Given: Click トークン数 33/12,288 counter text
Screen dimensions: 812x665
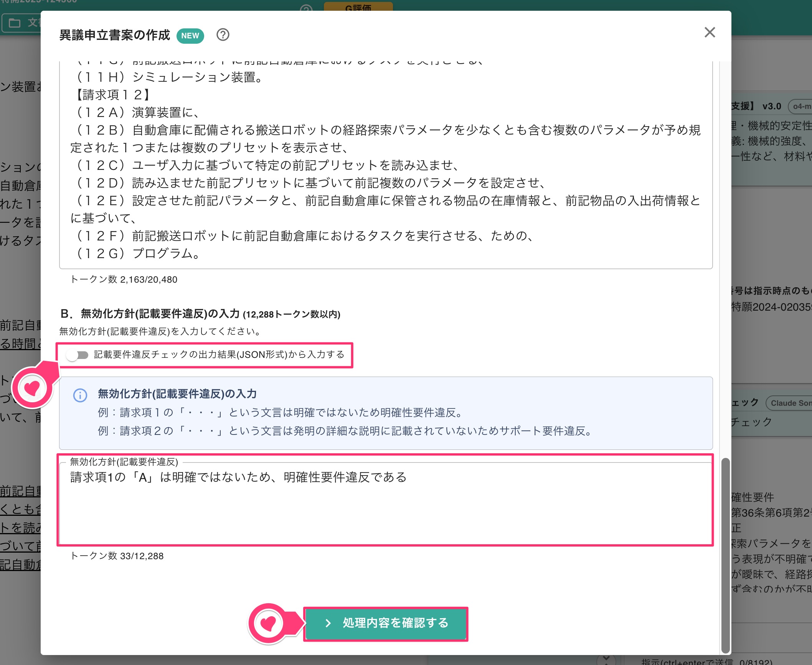Looking at the screenshot, I should pos(117,556).
